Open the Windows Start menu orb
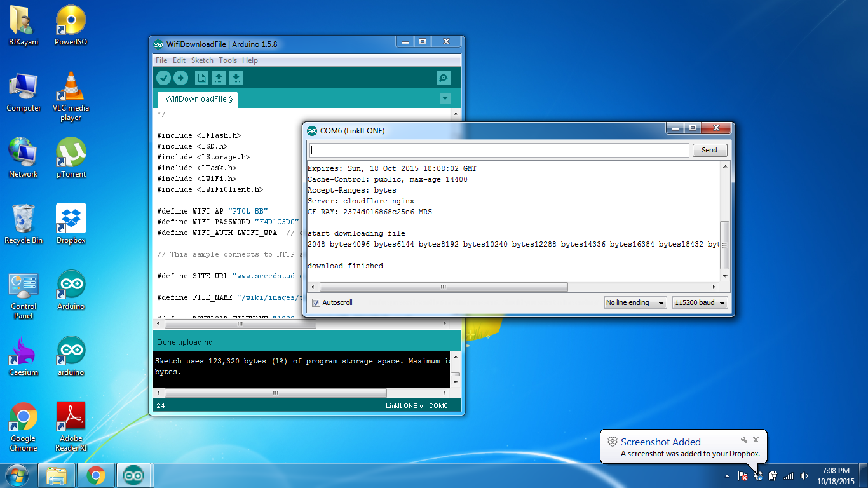The image size is (868, 488). coord(17,475)
